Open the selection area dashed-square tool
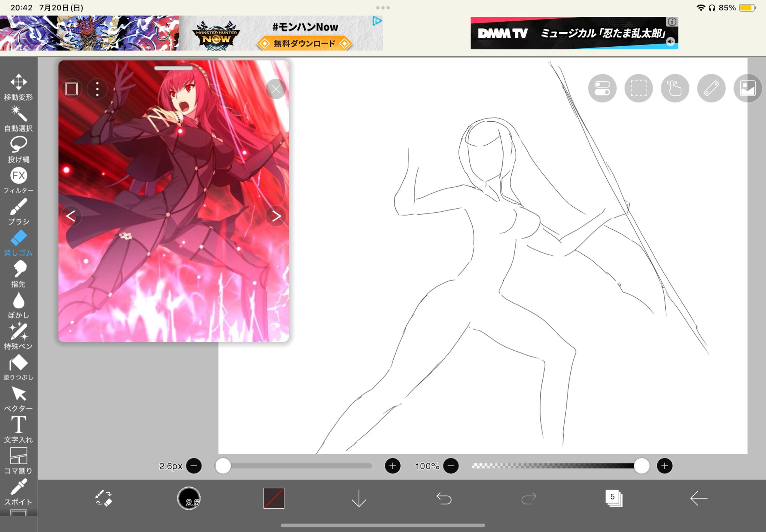This screenshot has width=766, height=532. point(638,88)
